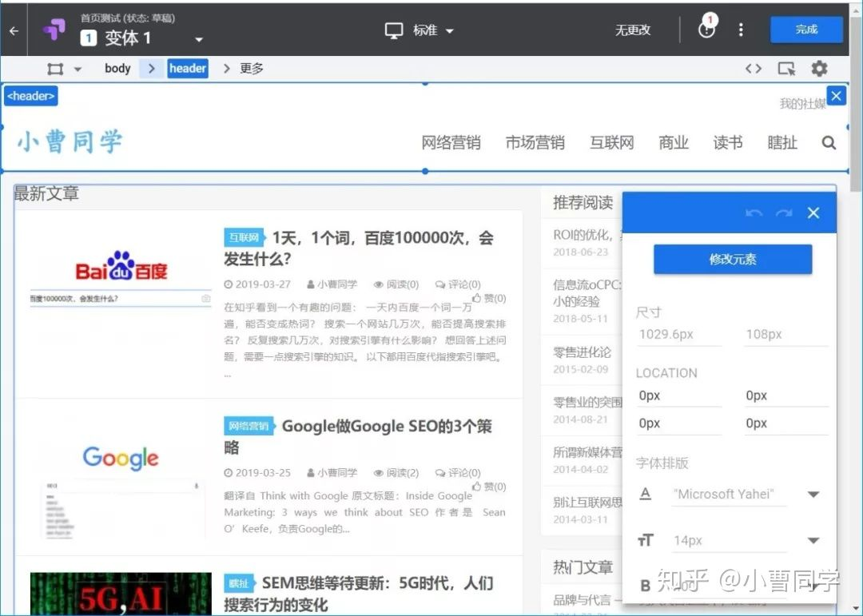863x616 pixels.
Task: Close the element editor panel
Action: tap(813, 213)
